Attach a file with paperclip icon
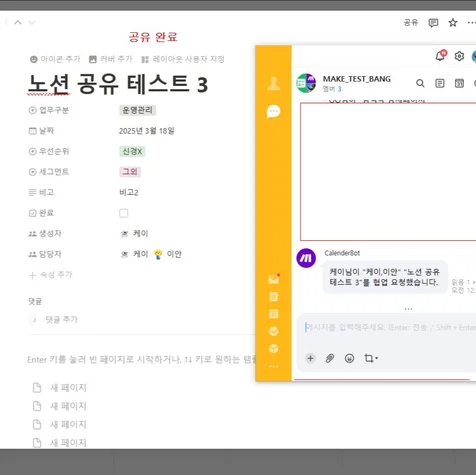Screen dimensions: 476x475 coord(330,358)
